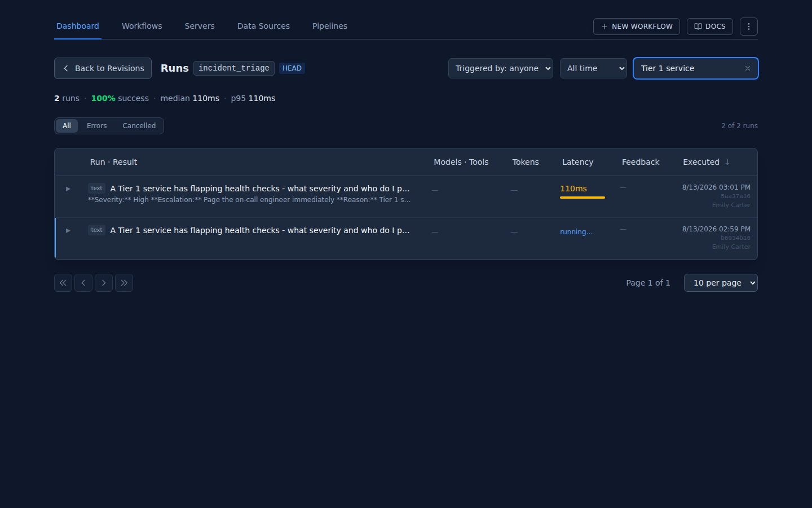Filter runs by Cancelled
812x508 pixels.
pos(139,126)
